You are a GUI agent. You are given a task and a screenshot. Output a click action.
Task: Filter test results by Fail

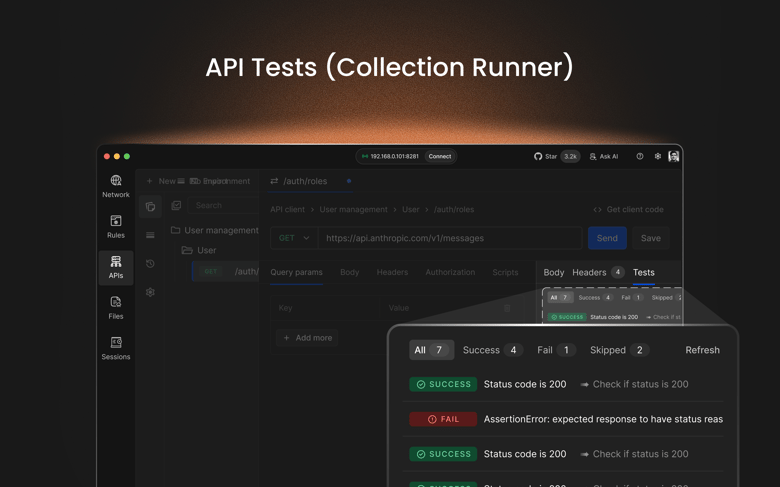coord(555,350)
